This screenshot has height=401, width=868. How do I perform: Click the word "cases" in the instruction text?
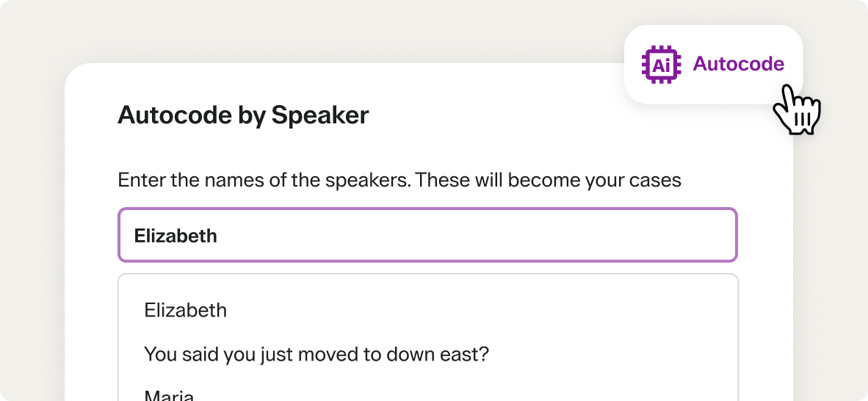654,180
